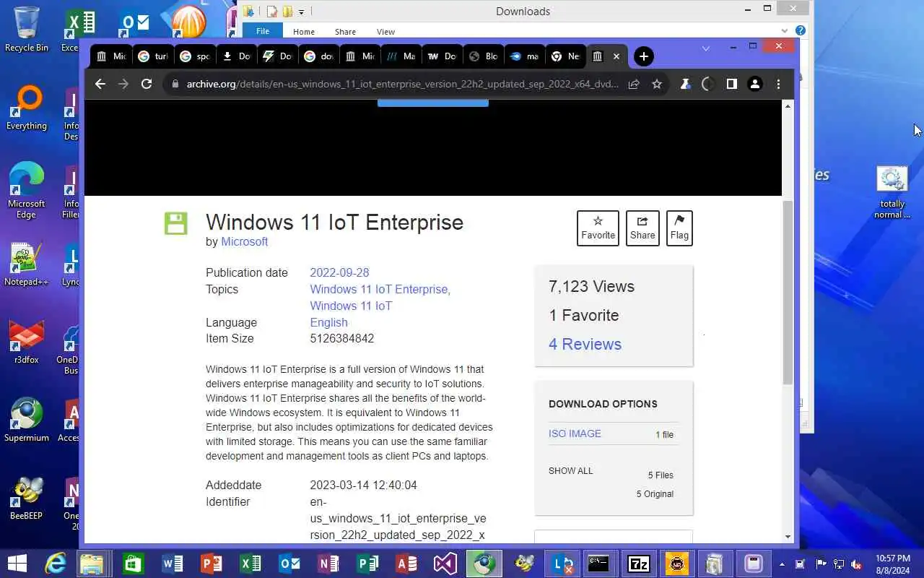Open the quick access toolbar dropdown in Downloads

[x=301, y=12]
